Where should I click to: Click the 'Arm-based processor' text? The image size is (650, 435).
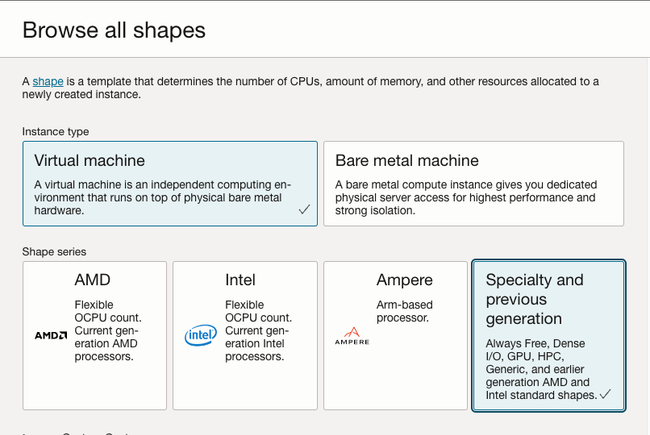(x=405, y=311)
